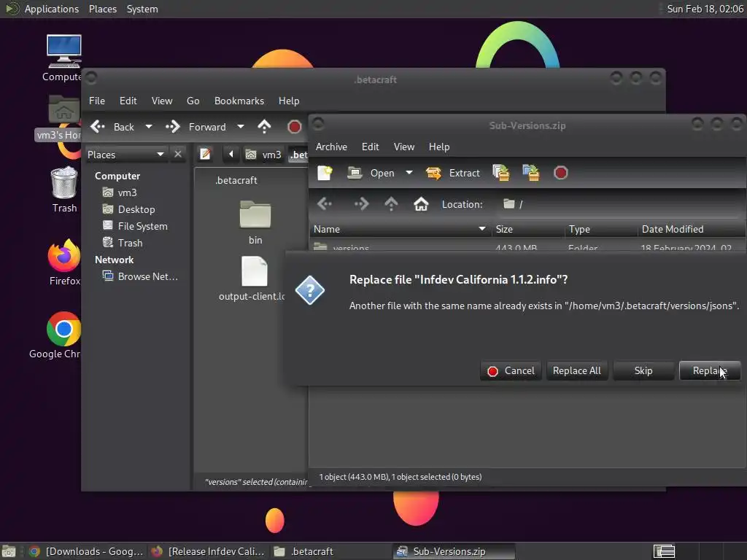Expand Back history dropdown arrow

(x=149, y=127)
